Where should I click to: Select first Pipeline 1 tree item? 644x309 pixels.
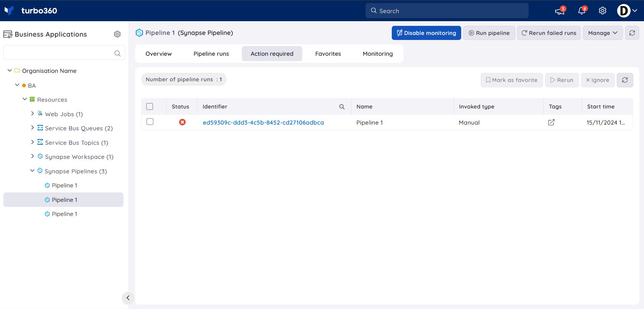click(x=63, y=185)
